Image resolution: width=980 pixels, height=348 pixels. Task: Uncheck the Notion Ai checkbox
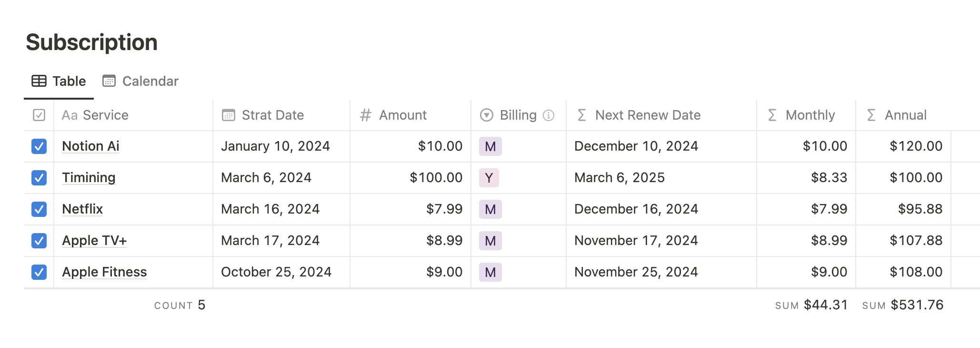point(39,146)
